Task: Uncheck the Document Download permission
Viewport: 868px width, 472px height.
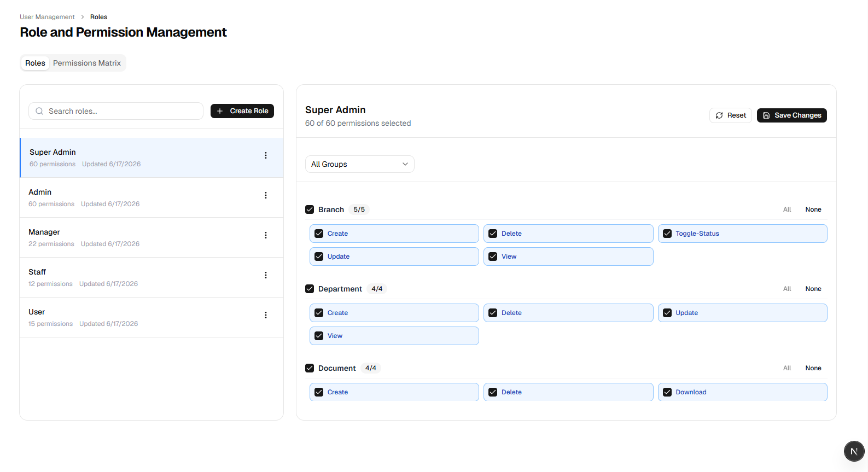Action: click(742, 392)
